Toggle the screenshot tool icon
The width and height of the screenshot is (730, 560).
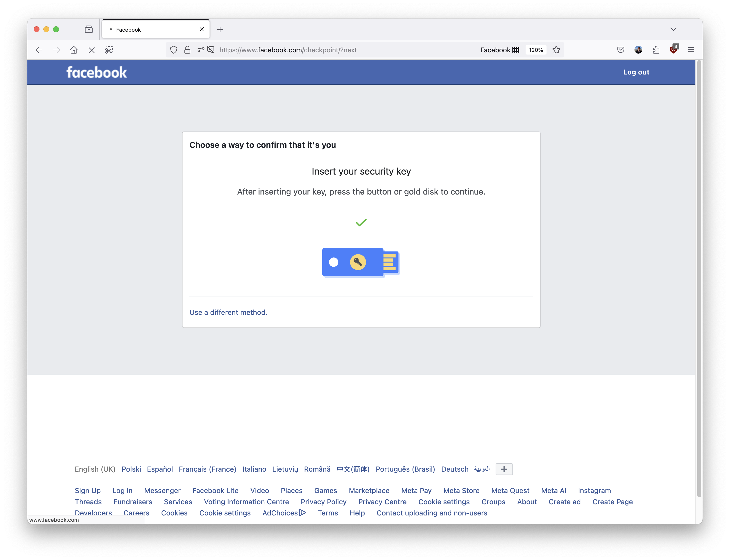pos(109,50)
